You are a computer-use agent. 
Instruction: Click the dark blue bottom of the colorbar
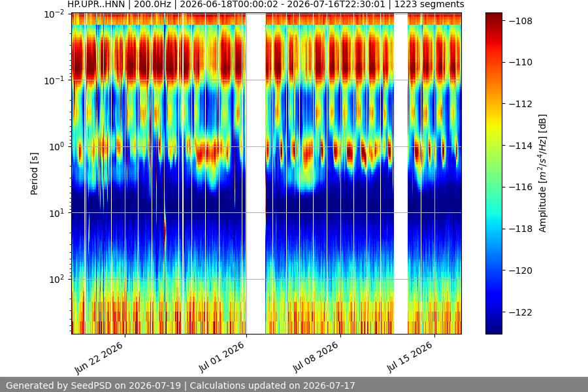[x=493, y=328]
